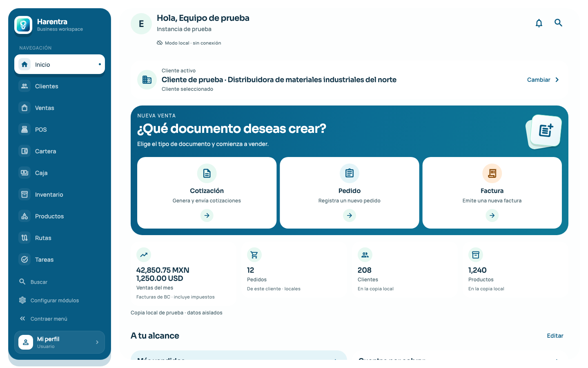The image size is (588, 368).
Task: Click the 208 Clientes stat value
Action: tap(365, 270)
